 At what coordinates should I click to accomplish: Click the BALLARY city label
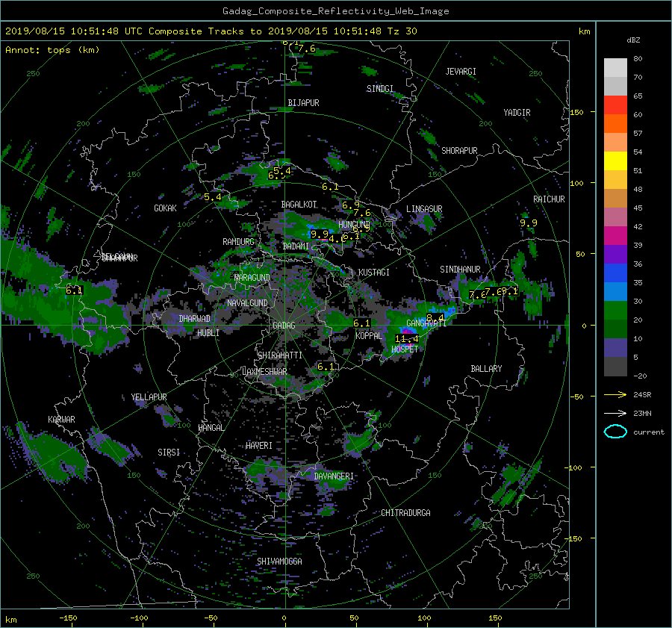click(x=486, y=369)
